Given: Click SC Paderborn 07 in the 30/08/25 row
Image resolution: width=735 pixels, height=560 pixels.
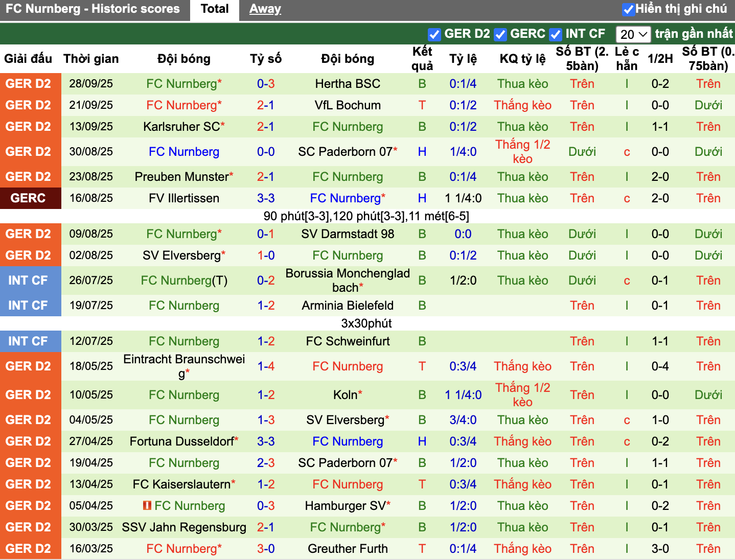Looking at the screenshot, I should click(x=346, y=152).
